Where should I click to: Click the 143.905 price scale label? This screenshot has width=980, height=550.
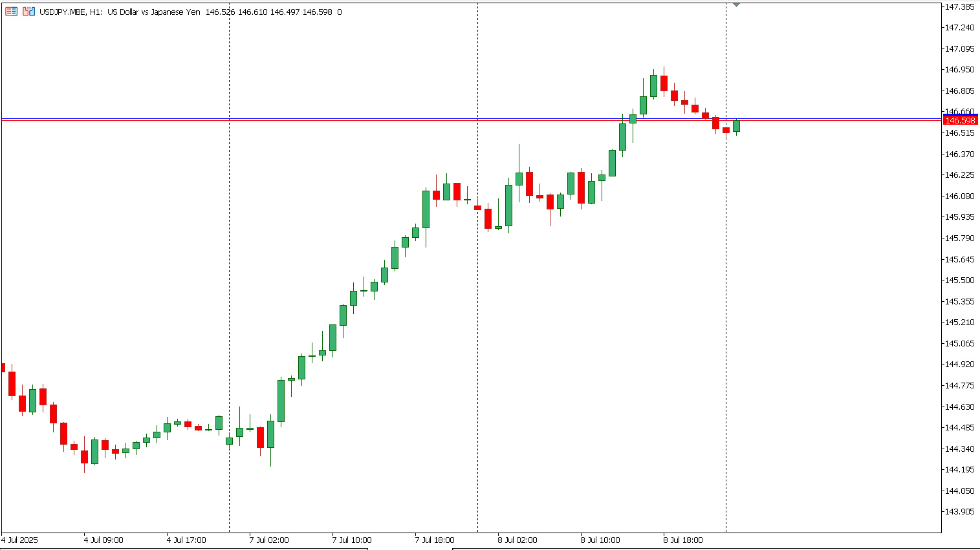click(x=960, y=512)
